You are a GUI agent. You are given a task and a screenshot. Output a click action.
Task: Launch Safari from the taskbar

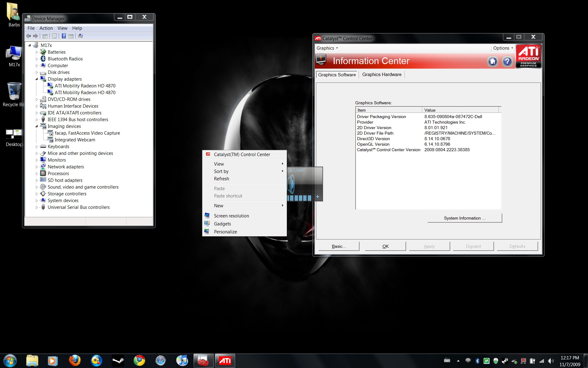coord(160,361)
